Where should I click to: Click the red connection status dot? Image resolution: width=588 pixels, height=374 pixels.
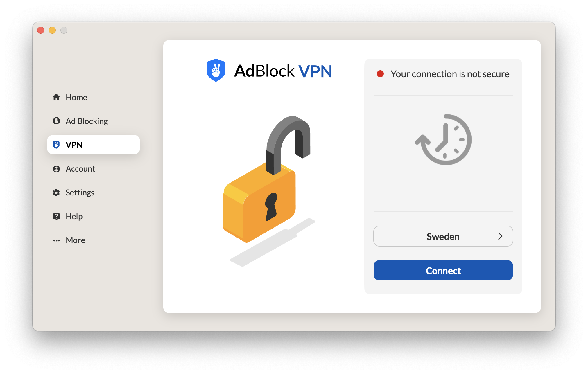pyautogui.click(x=380, y=74)
